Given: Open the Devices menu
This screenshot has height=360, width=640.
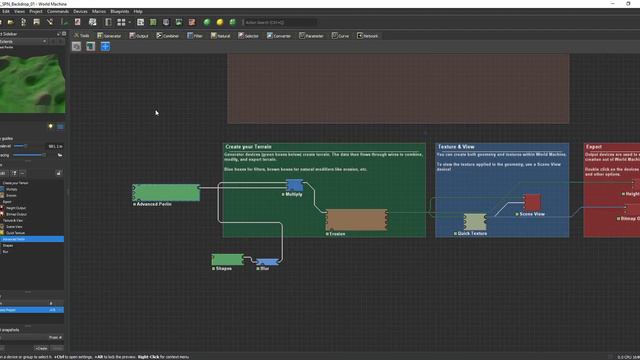Looking at the screenshot, I should coord(80,11).
